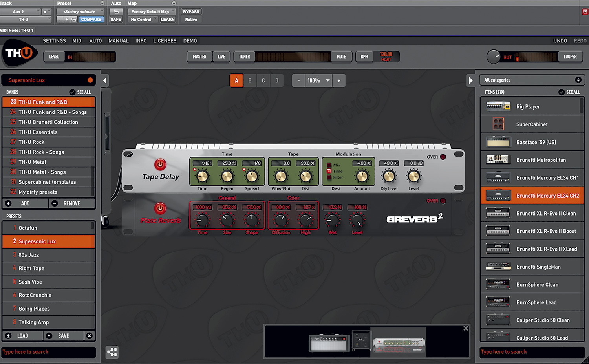Open the SuperCabinet module
Image resolution: width=589 pixels, height=364 pixels.
532,124
